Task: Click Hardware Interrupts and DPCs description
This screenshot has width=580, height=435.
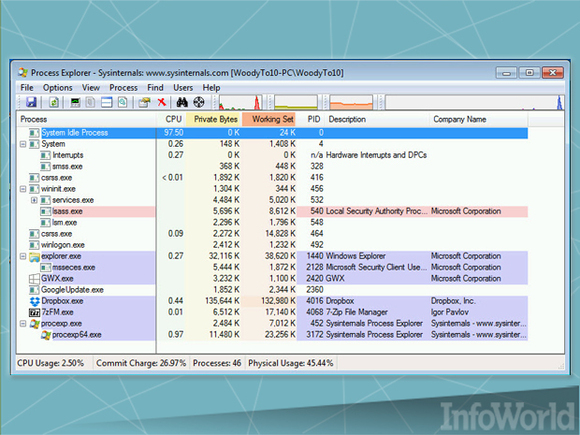Action: point(376,155)
